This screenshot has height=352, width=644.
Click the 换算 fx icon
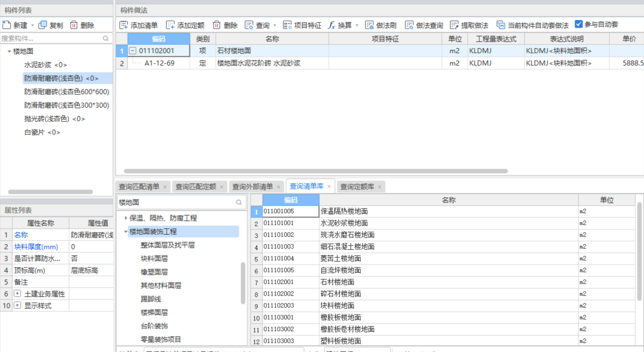[331, 25]
